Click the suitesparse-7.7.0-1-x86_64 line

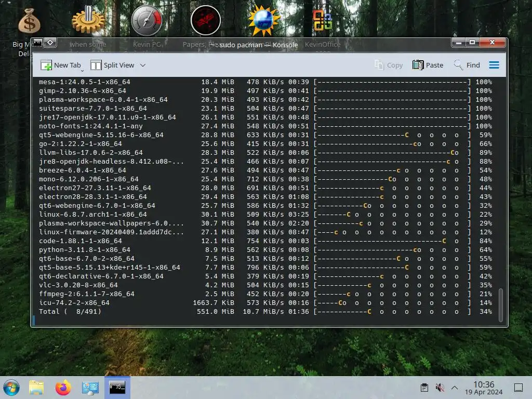(x=265, y=108)
